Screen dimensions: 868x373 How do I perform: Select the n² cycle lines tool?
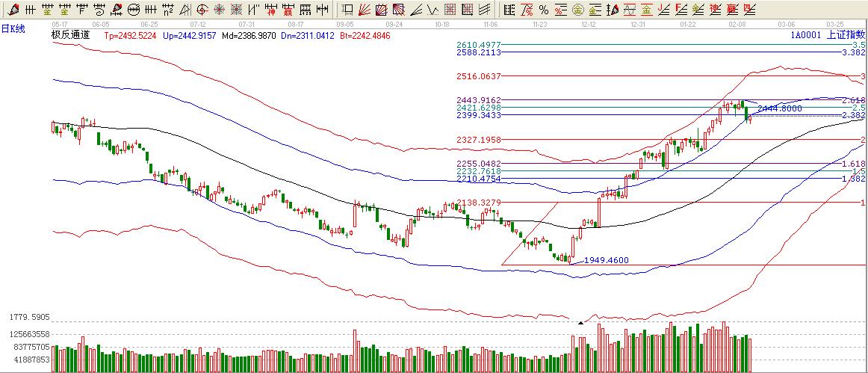(x=168, y=10)
